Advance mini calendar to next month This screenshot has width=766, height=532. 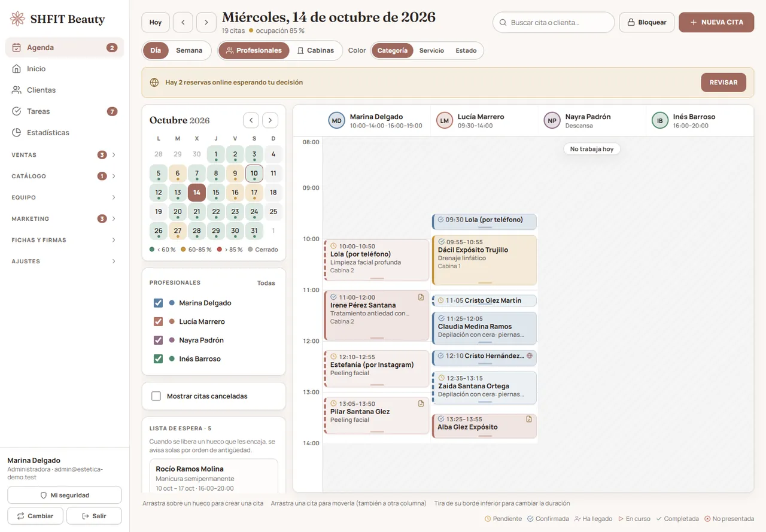click(x=270, y=120)
